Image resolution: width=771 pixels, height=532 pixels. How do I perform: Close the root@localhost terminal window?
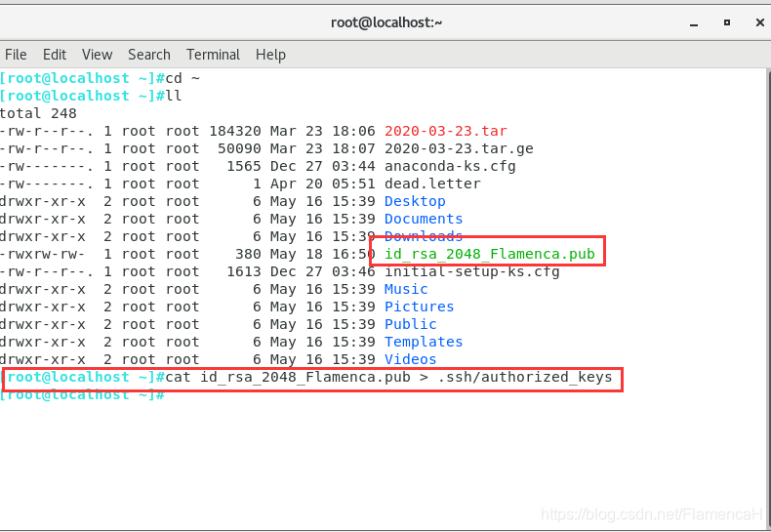point(759,22)
